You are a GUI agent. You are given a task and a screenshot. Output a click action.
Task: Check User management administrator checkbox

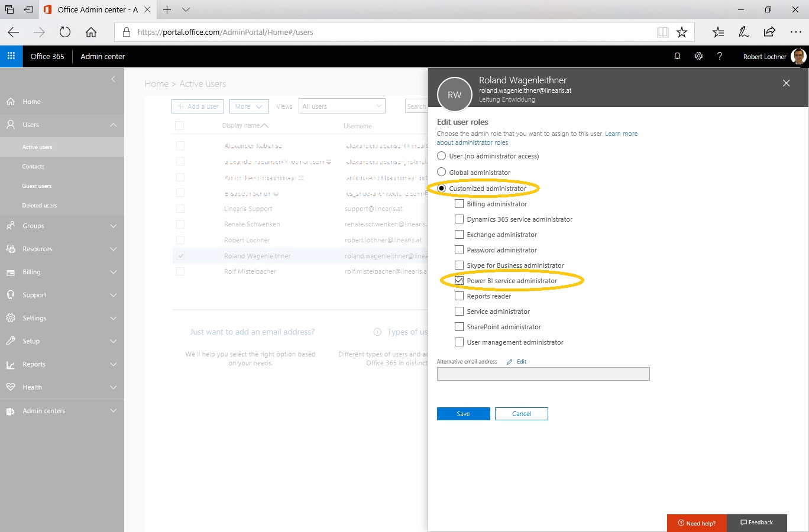459,342
